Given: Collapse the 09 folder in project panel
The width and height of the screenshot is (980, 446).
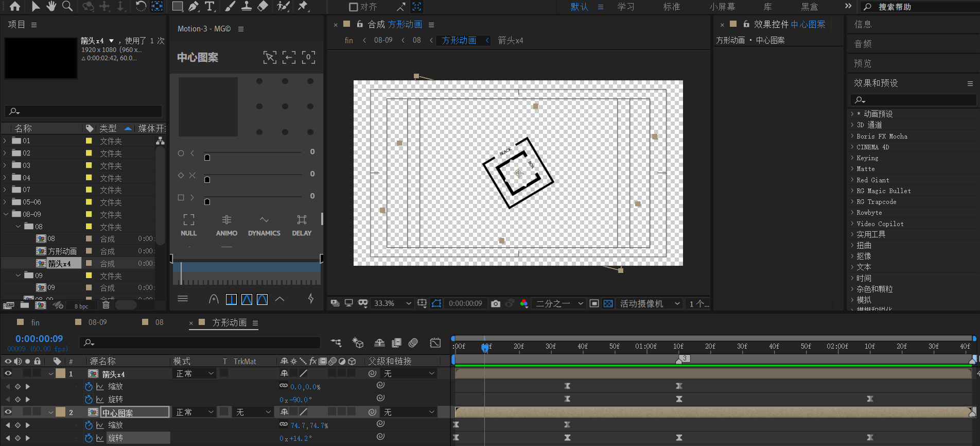Looking at the screenshot, I should coord(19,276).
